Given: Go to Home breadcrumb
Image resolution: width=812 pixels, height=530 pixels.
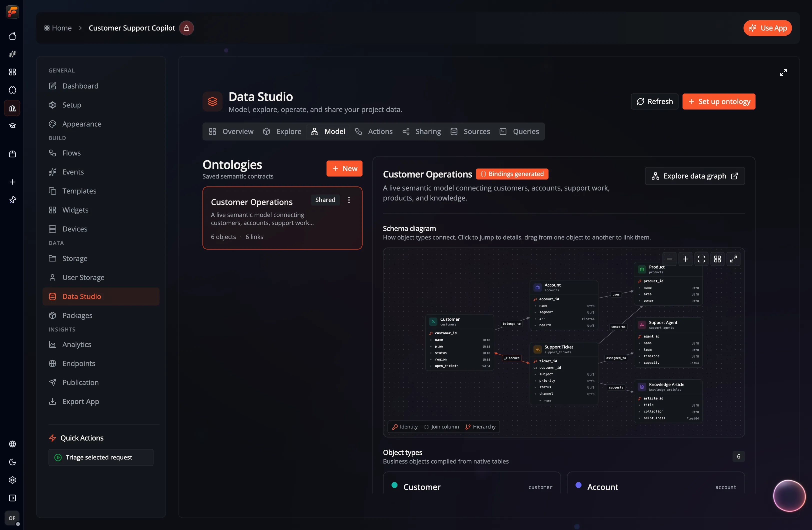Looking at the screenshot, I should 58,28.
